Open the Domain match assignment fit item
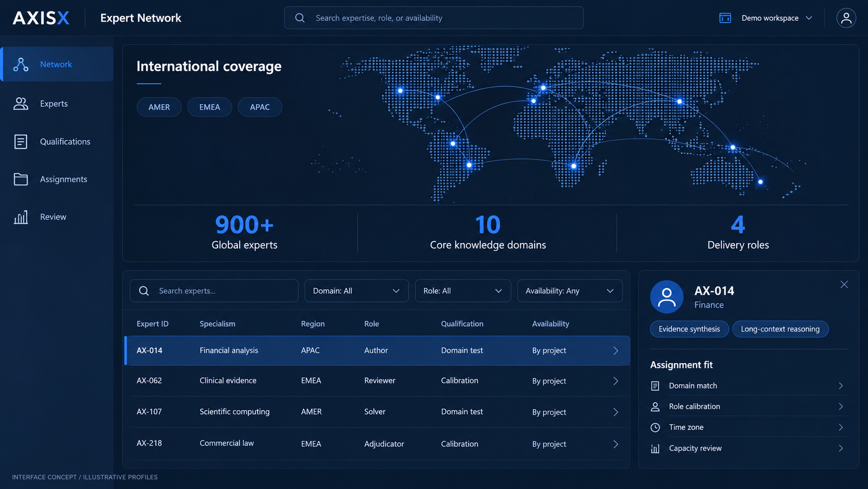The height and width of the screenshot is (489, 868). [747, 386]
